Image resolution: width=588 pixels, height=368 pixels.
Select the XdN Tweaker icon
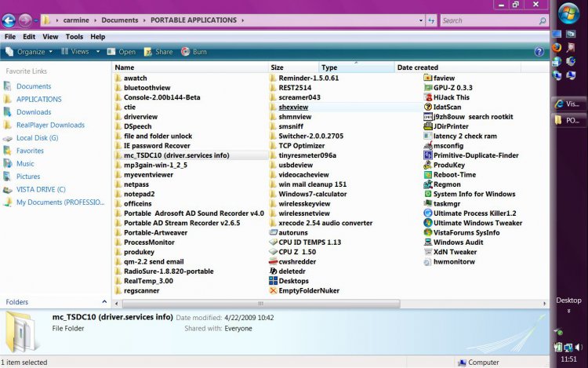(x=427, y=252)
